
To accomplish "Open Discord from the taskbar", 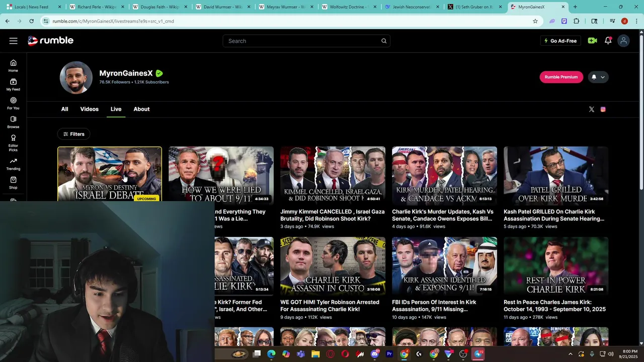I will (x=374, y=354).
